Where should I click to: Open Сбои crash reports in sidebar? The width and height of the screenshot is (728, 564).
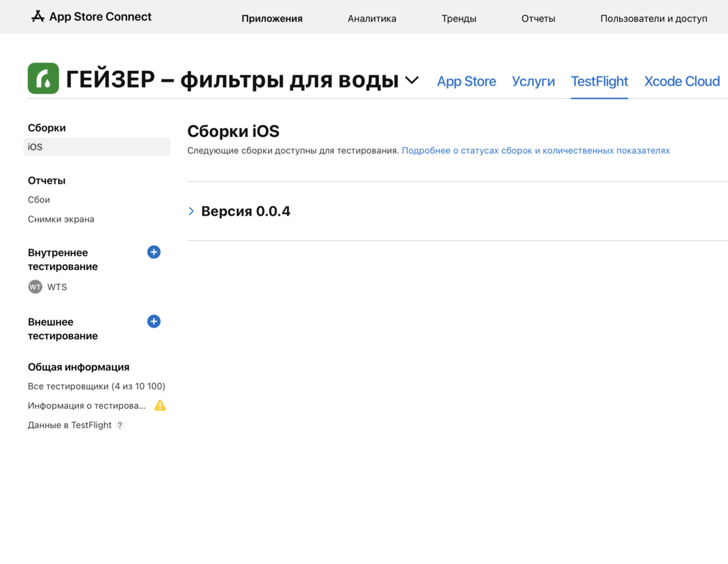pyautogui.click(x=39, y=200)
